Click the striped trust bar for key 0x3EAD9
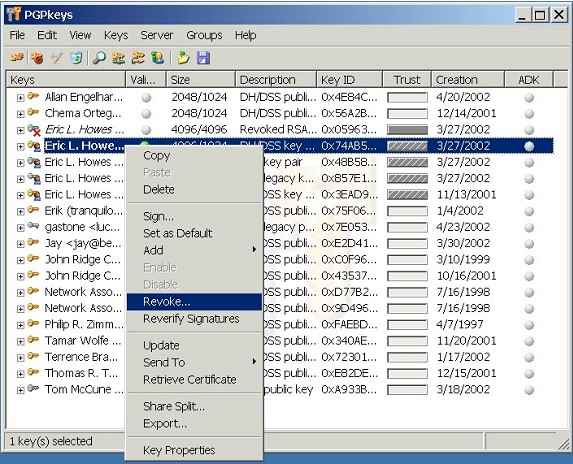The height and width of the screenshot is (464, 573). point(407,195)
